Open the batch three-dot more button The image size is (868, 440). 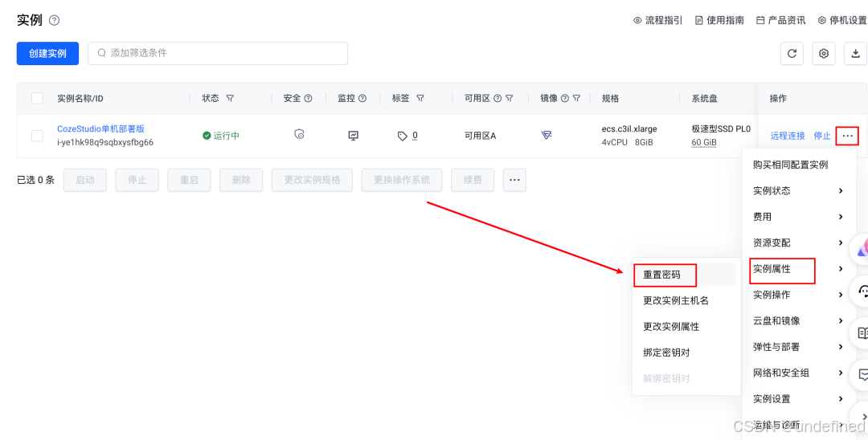pos(515,180)
